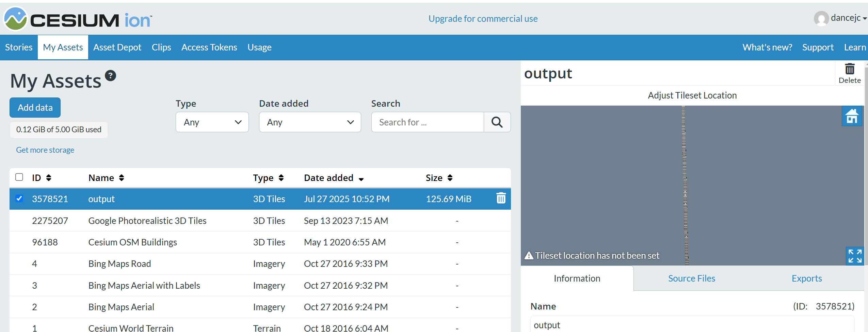Delete the output row via trash icon

pos(501,198)
